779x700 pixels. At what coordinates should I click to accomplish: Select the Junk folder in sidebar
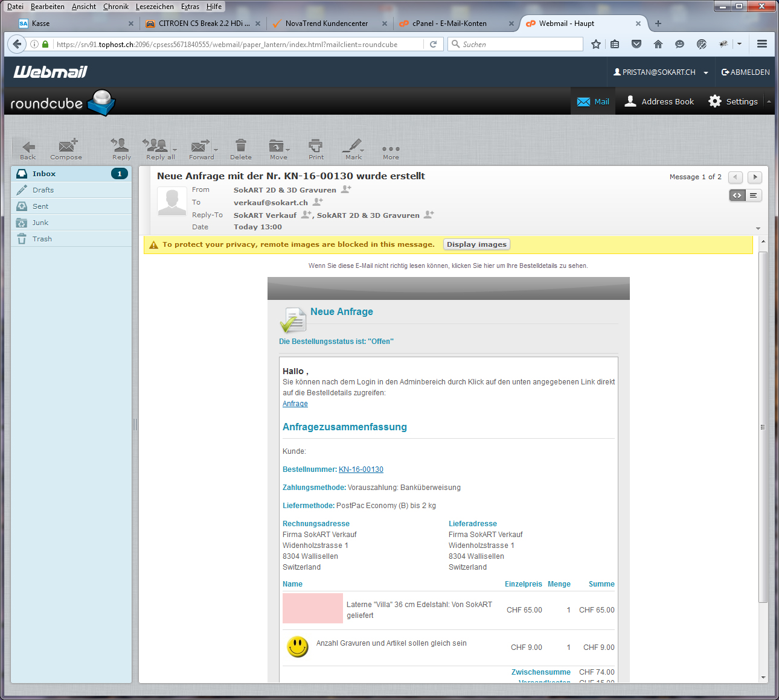tap(40, 223)
